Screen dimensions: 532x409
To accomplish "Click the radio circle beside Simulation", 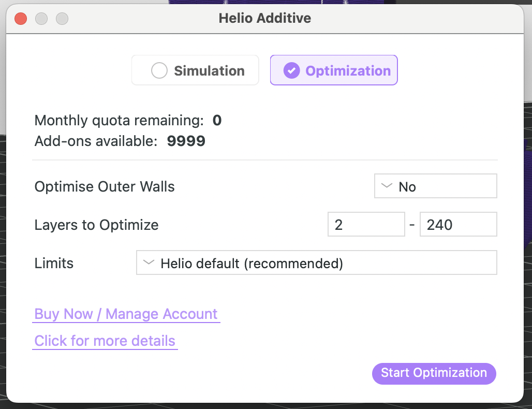I will pyautogui.click(x=159, y=70).
